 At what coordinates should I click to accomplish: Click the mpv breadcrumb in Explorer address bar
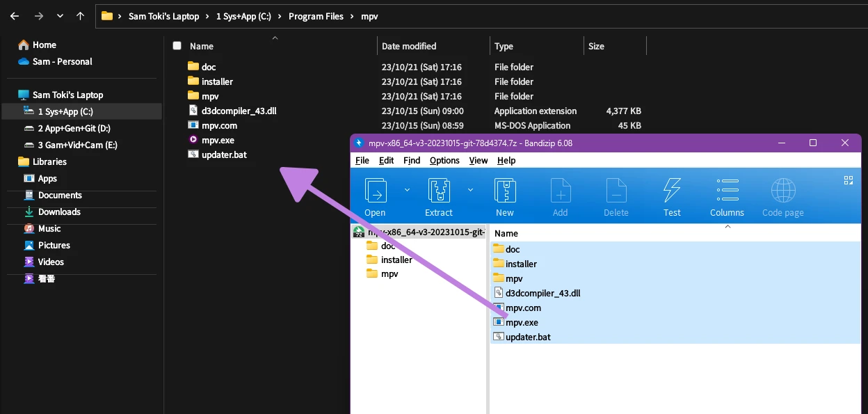tap(369, 16)
